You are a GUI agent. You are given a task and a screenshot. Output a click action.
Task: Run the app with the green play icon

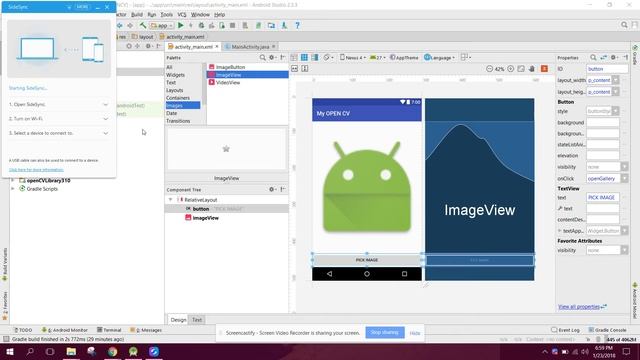180,25
